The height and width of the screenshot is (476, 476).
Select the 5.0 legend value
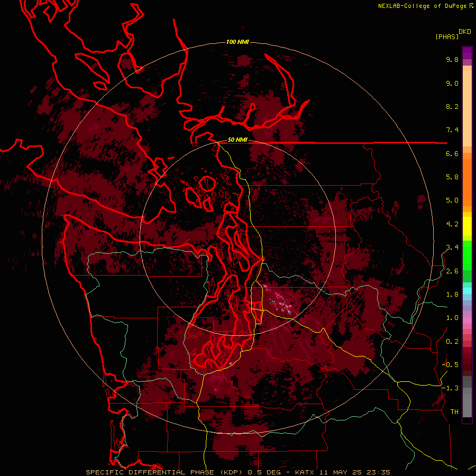pyautogui.click(x=452, y=200)
